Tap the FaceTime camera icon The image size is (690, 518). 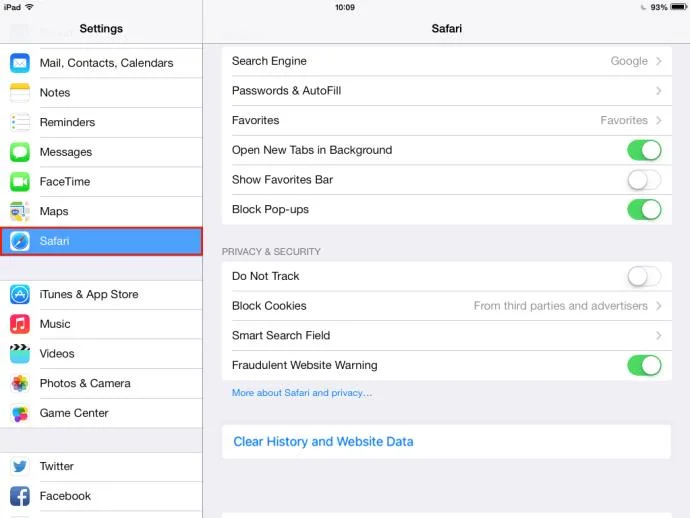pyautogui.click(x=20, y=181)
